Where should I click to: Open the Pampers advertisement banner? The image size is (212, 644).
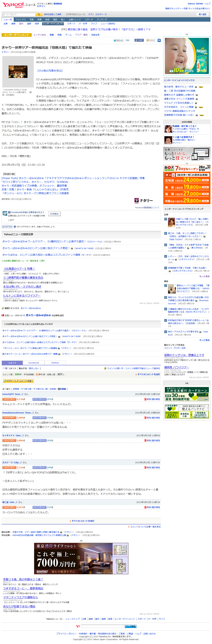[187, 56]
